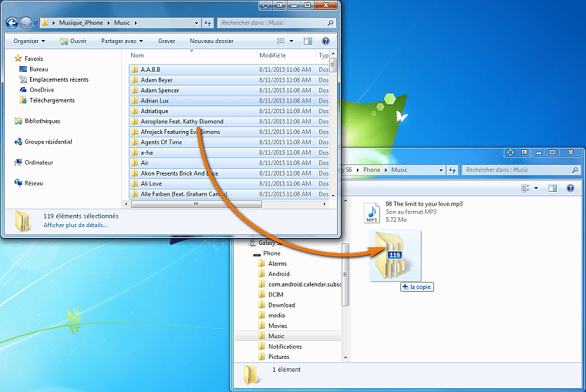
Task: Click the Graver toolbar button
Action: point(167,41)
